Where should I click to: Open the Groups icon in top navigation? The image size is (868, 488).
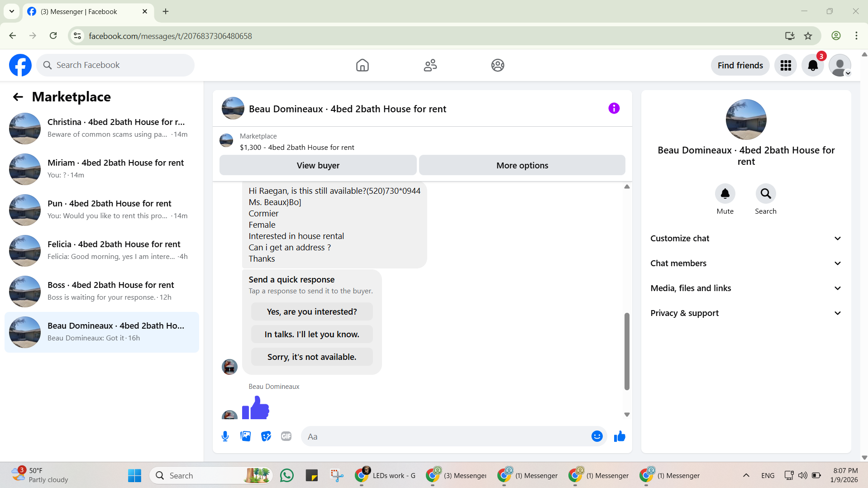497,65
